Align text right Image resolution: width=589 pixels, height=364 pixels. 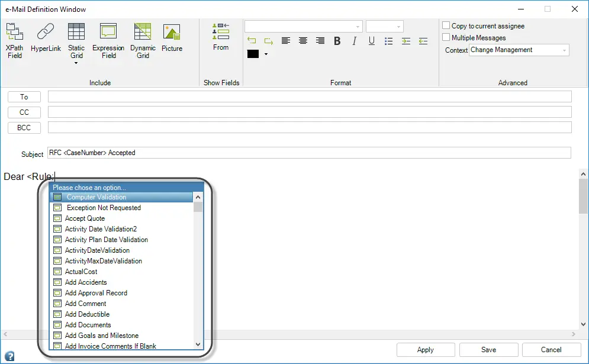pyautogui.click(x=320, y=41)
